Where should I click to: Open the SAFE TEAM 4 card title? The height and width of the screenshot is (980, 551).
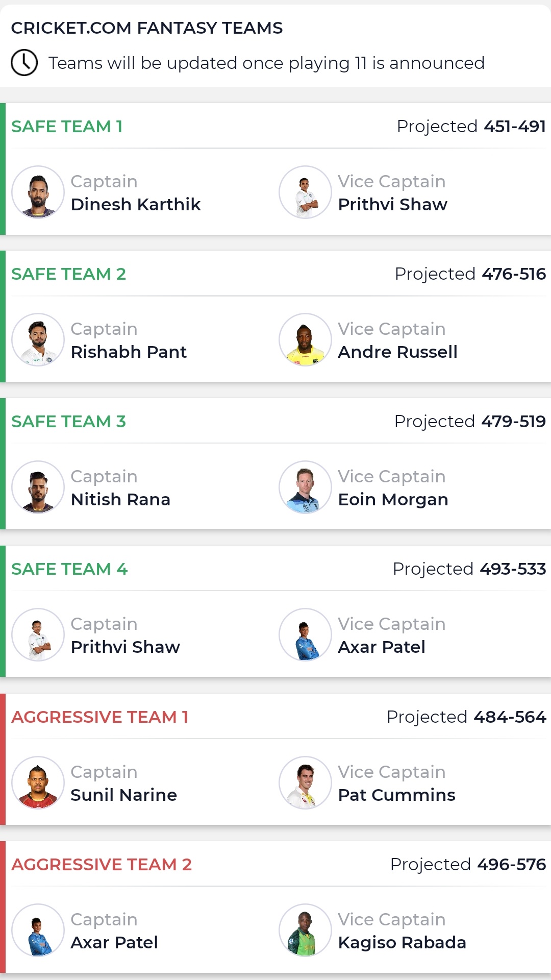pos(69,569)
